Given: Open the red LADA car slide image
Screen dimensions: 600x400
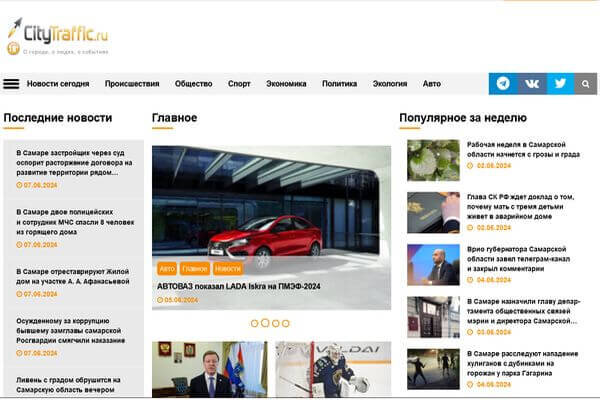Looking at the screenshot, I should click(x=271, y=201).
